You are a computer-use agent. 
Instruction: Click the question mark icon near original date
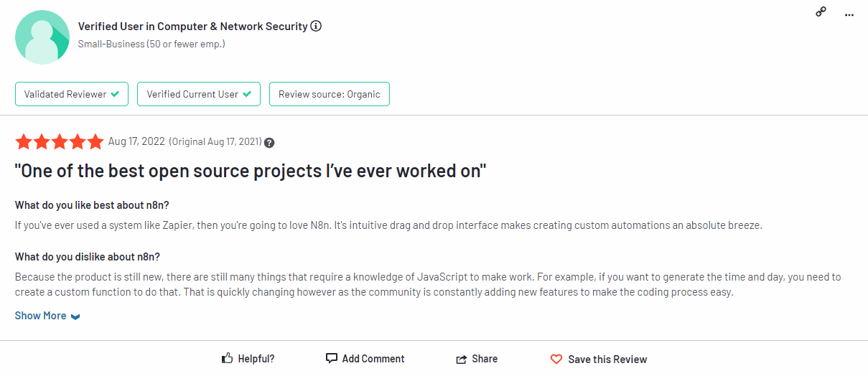[x=269, y=143]
